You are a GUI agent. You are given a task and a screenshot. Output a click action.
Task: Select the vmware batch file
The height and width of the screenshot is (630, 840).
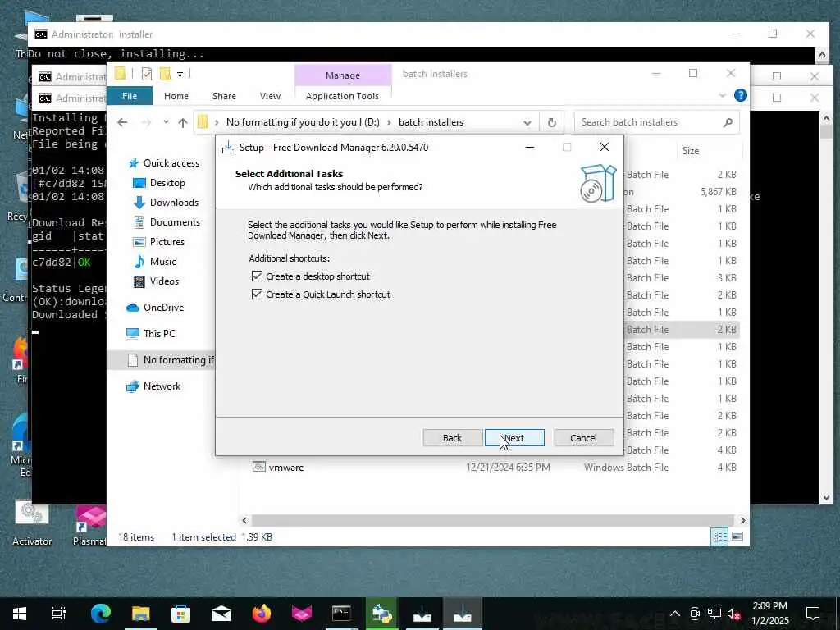click(x=286, y=468)
